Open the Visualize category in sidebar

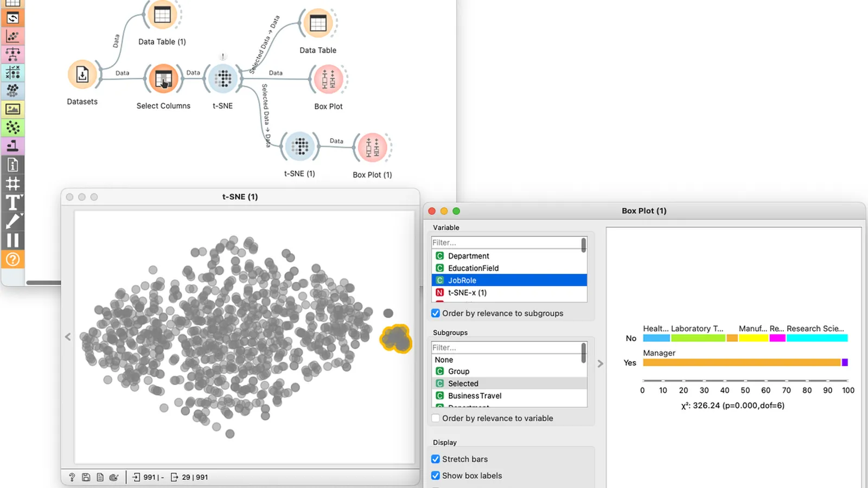(13, 36)
